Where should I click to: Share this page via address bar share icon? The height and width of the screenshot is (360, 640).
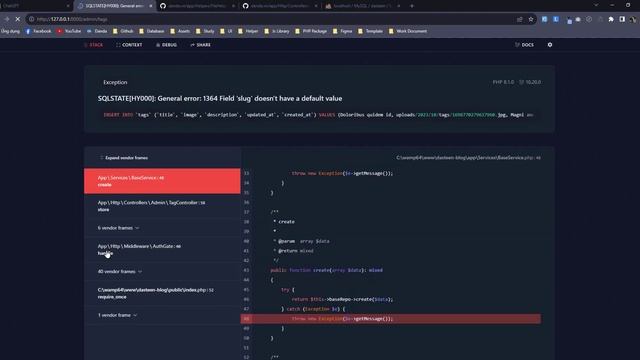tap(519, 19)
